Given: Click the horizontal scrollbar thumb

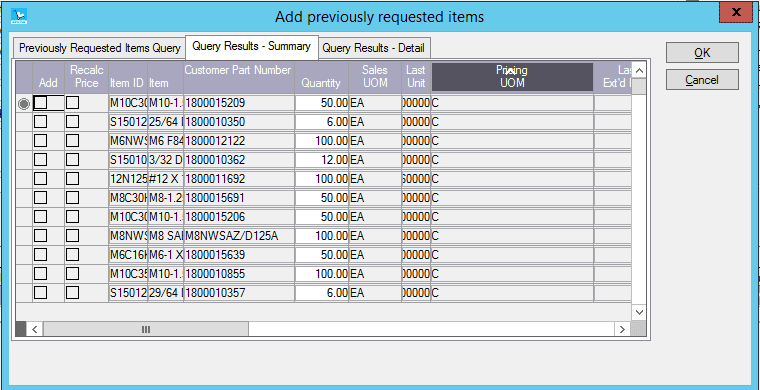Looking at the screenshot, I should [x=145, y=329].
